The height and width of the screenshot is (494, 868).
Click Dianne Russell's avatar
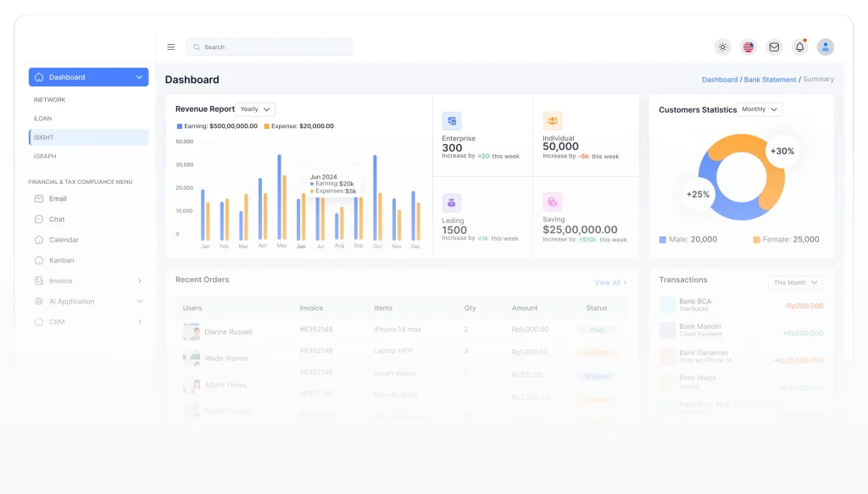(192, 331)
